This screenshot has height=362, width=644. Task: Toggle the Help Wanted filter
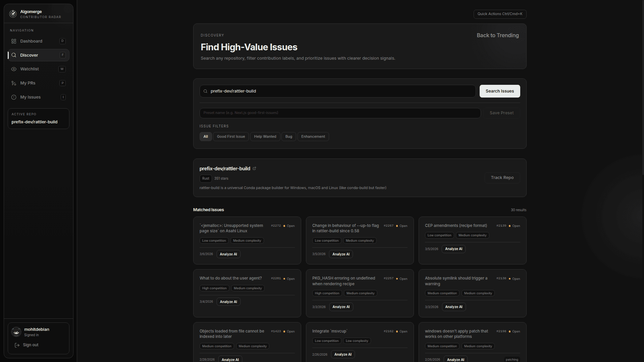point(265,137)
